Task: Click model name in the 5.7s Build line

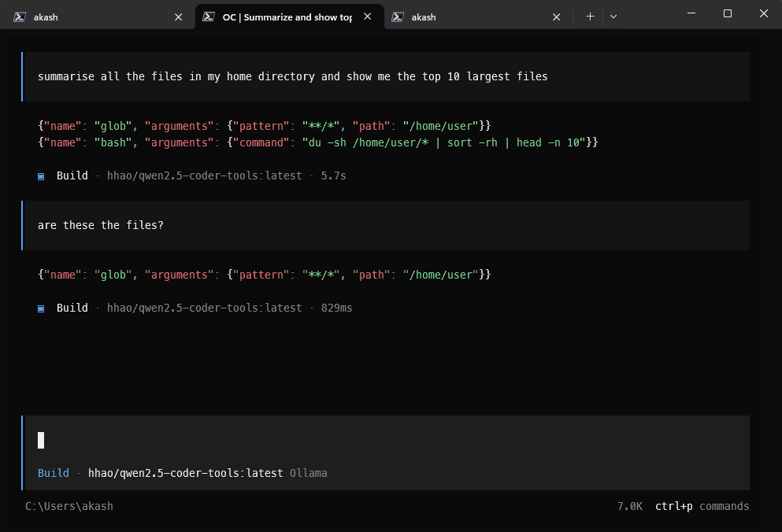Action: pyautogui.click(x=205, y=175)
